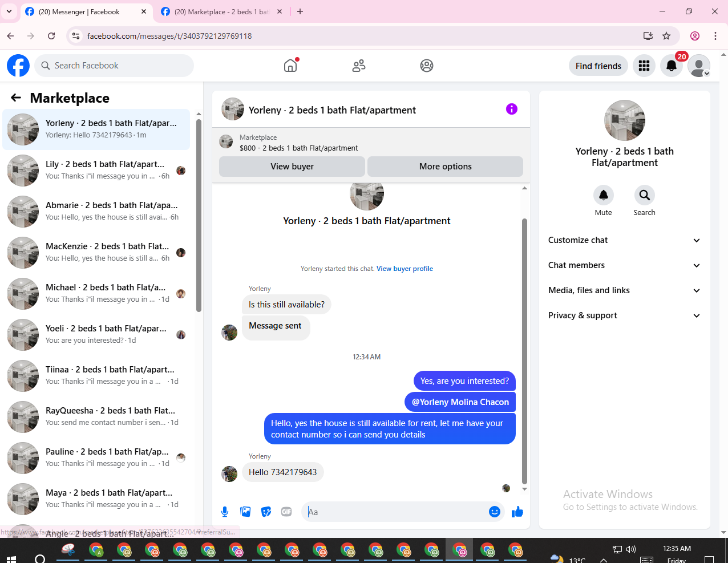Viewport: 728px width, 563px height.
Task: Reload the page in browser toolbar
Action: point(51,36)
